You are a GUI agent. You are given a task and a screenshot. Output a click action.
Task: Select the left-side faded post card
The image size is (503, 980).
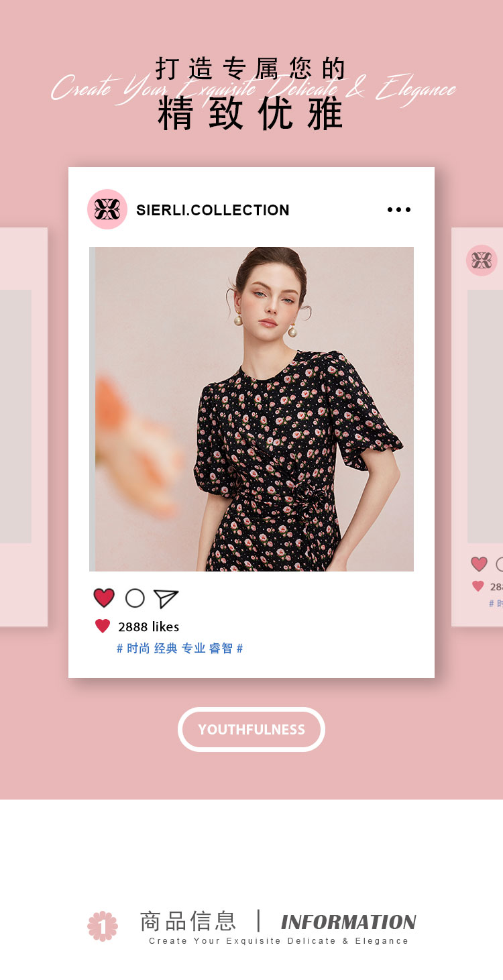(23, 427)
